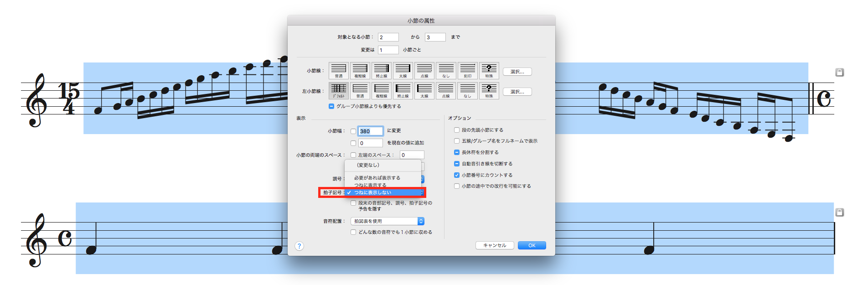
Task: Open the 音符配置 dropdown
Action: [387, 221]
